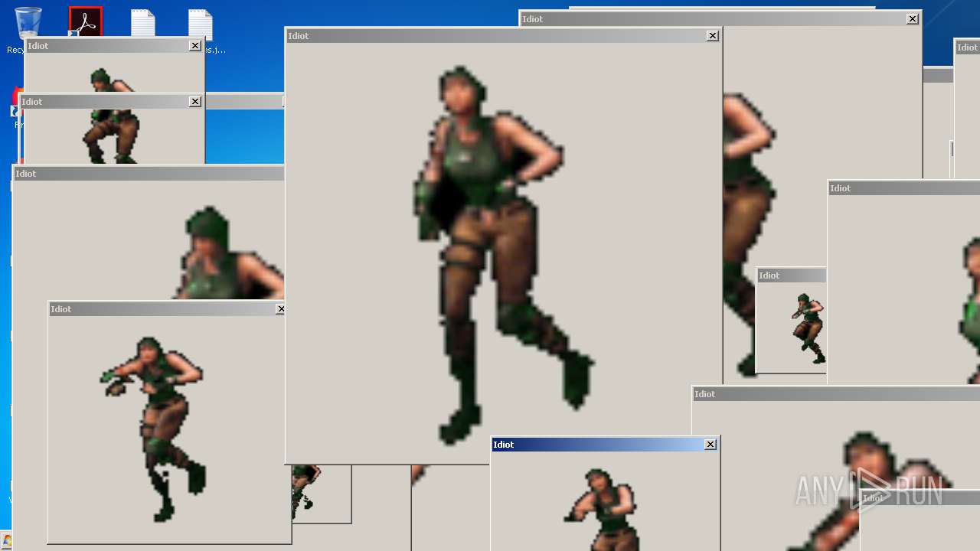Click the title bar of the largest Idiot window
This screenshot has width=980, height=551.
click(x=503, y=36)
